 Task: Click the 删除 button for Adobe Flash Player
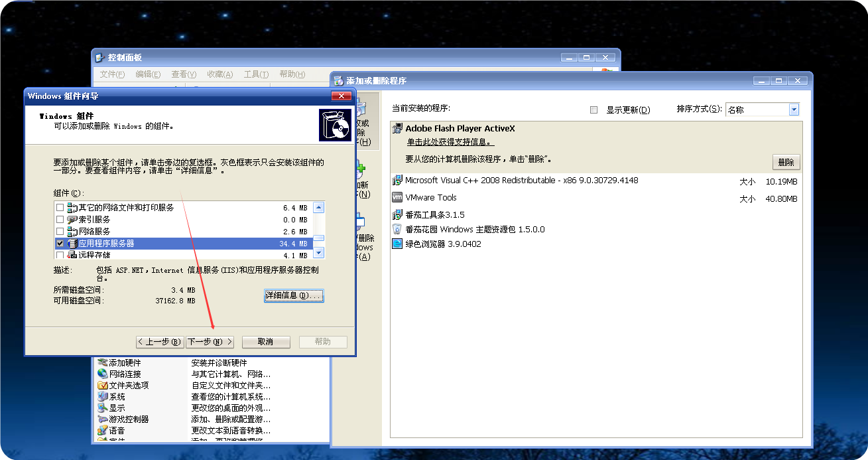786,162
